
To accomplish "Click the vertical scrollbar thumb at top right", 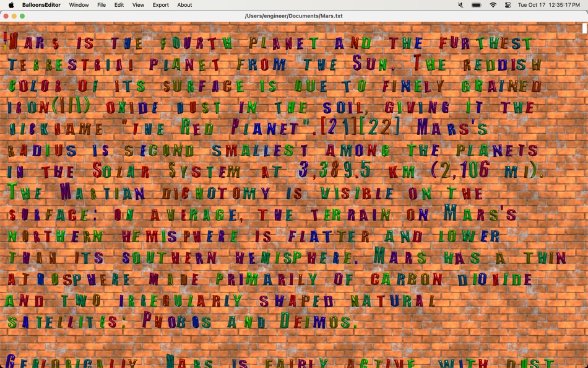I will [584, 28].
